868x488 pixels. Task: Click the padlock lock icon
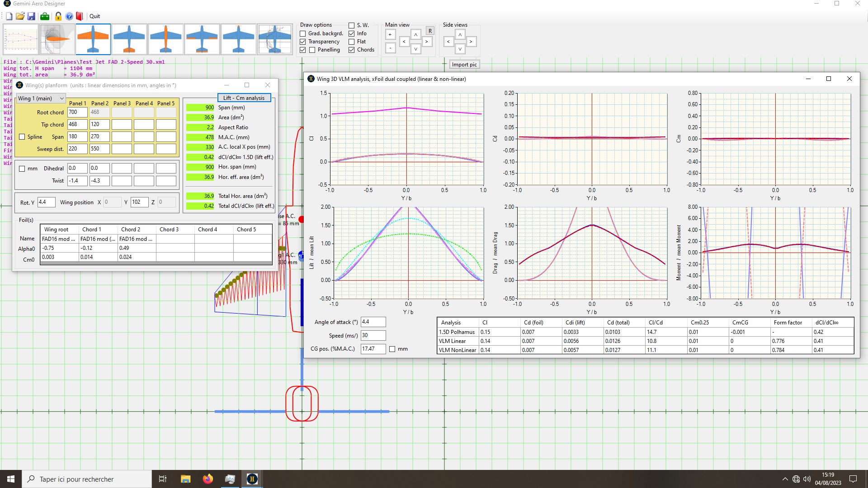[x=58, y=16]
